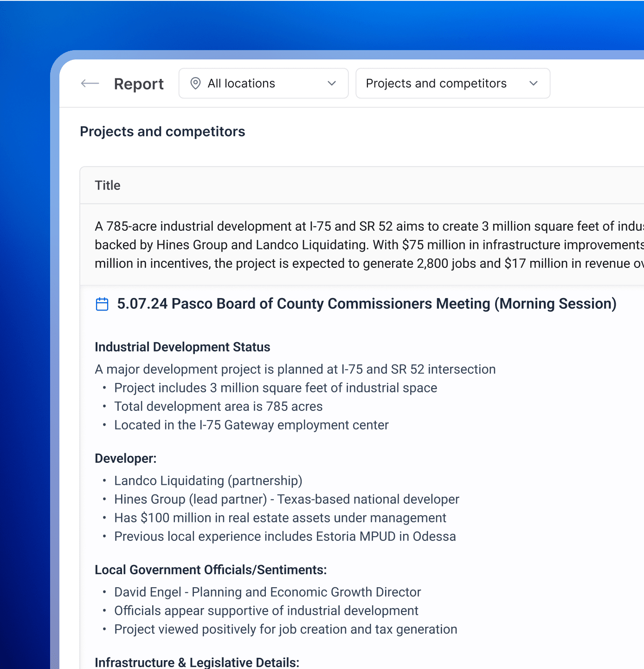The image size is (644, 669).
Task: Click the 785-acre industrial development summary row
Action: (362, 245)
